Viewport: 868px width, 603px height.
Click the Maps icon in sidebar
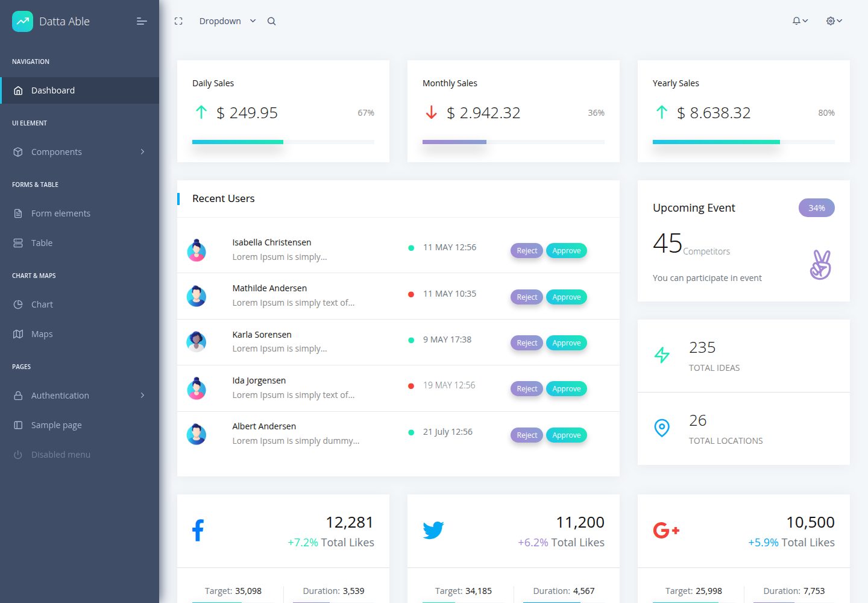[18, 334]
